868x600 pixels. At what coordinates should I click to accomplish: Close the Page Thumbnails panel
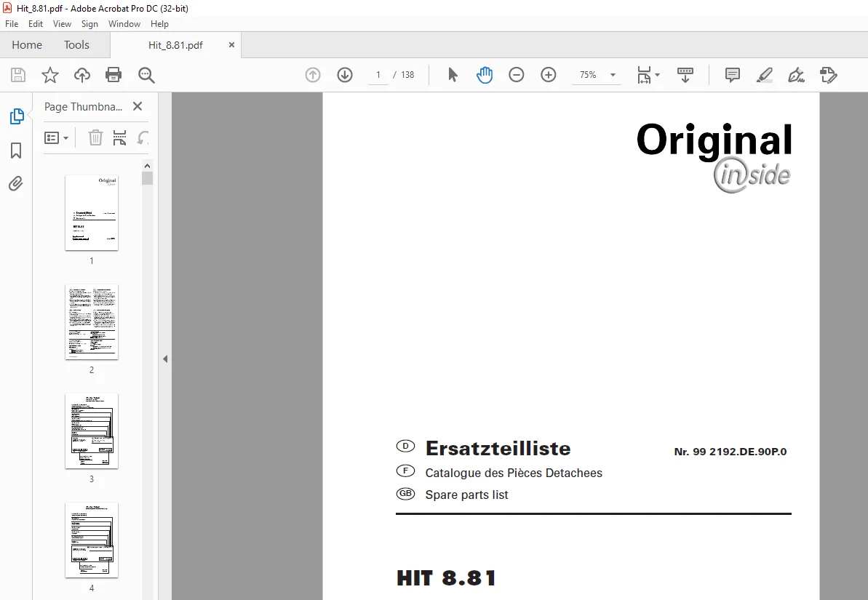pos(138,106)
